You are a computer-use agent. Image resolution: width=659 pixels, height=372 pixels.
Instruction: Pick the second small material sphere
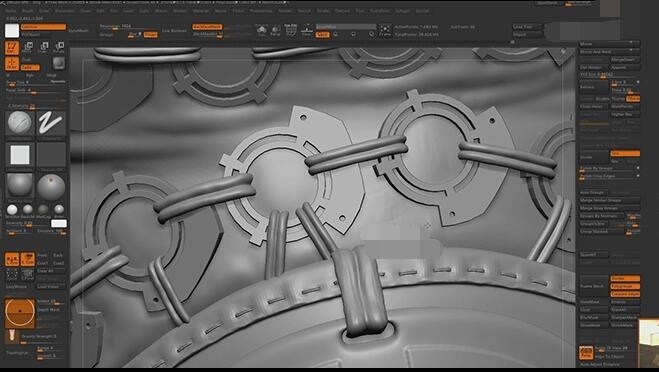28,209
